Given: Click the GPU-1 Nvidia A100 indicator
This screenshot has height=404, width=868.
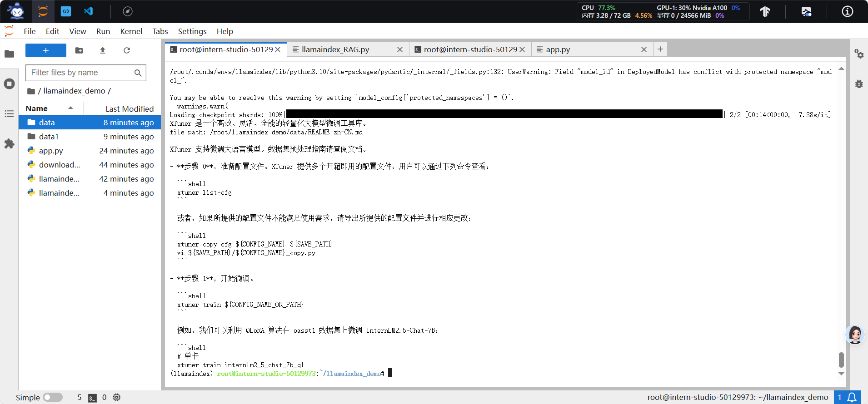Looking at the screenshot, I should click(x=698, y=8).
